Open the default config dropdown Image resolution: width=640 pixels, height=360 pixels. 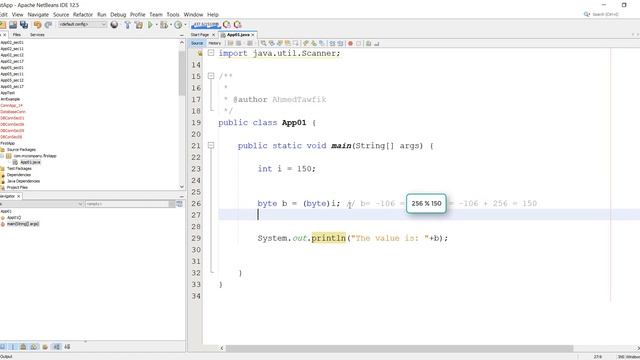(x=82, y=24)
